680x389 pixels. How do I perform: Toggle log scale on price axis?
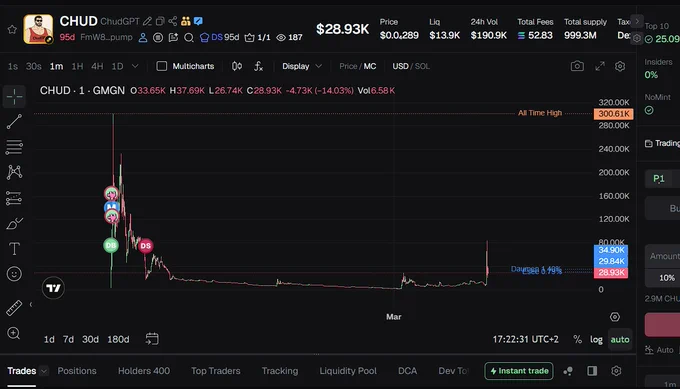[x=596, y=340]
